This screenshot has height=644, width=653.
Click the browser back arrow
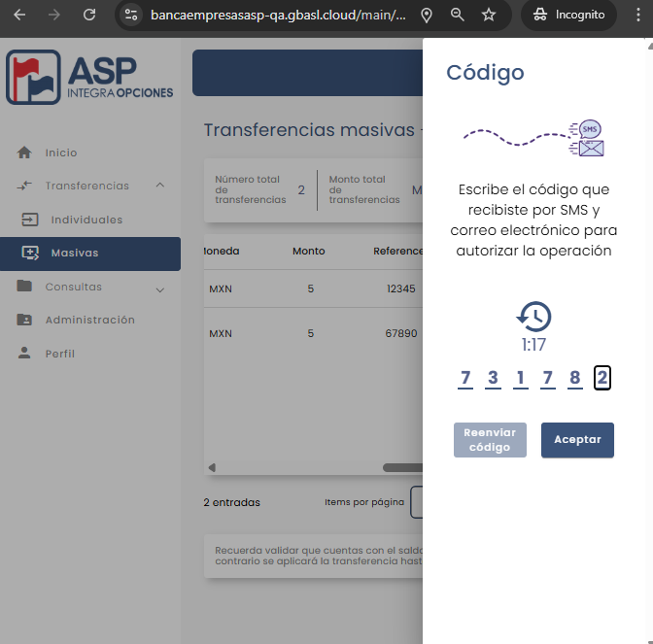coord(19,16)
